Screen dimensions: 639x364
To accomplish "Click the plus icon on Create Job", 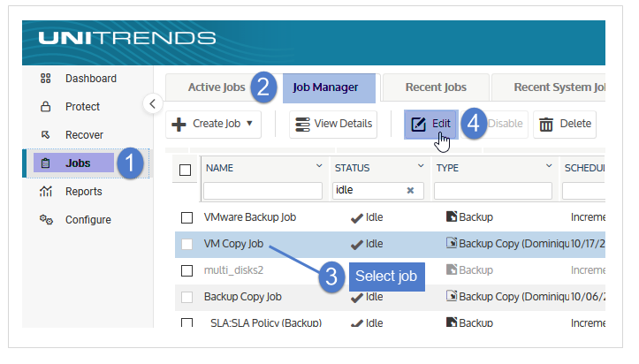I will 179,125.
